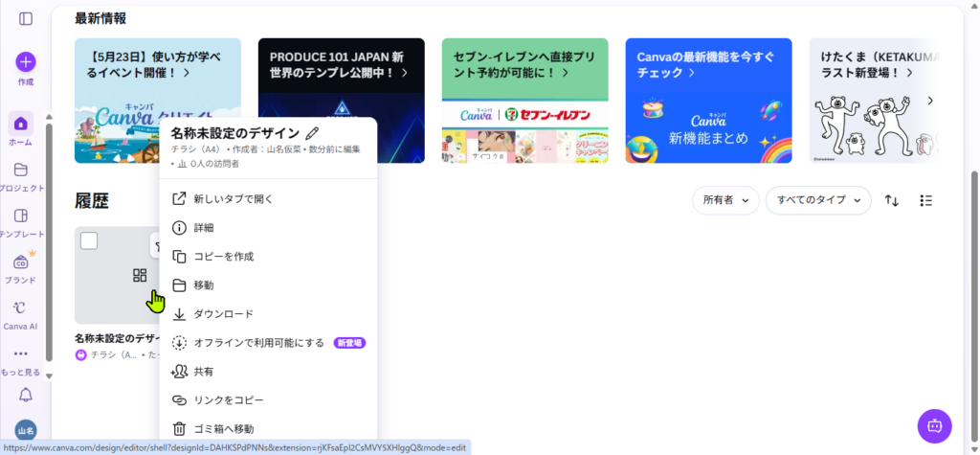Click the purple Create plus button
This screenshot has height=455, width=980.
pyautogui.click(x=26, y=62)
